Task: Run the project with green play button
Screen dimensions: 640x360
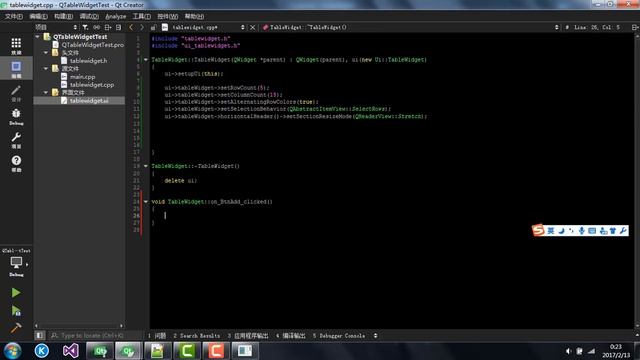Action: coord(16,292)
